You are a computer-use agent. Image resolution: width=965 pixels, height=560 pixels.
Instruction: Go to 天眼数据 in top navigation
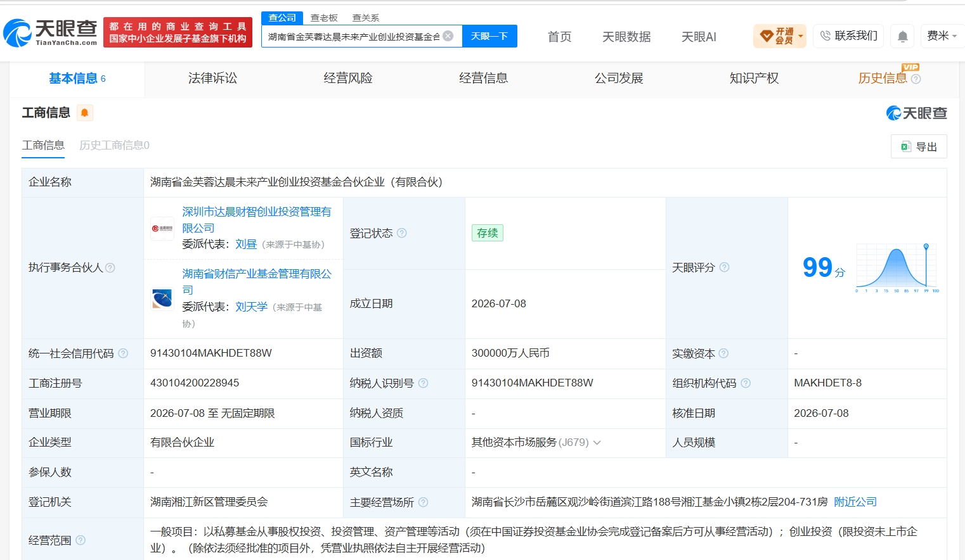click(x=626, y=37)
